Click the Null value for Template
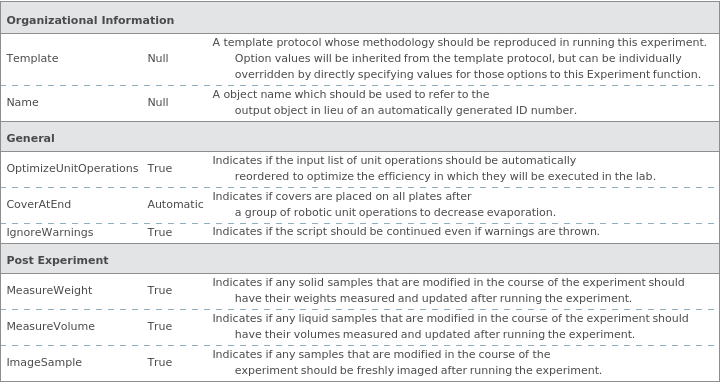The image size is (720, 384). (x=158, y=58)
